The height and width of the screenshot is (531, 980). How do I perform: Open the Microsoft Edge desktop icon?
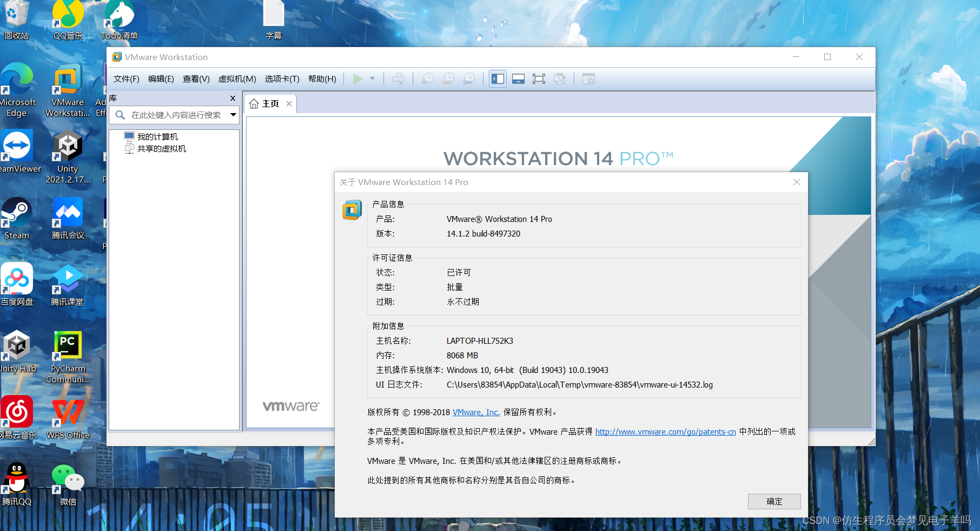pyautogui.click(x=17, y=90)
